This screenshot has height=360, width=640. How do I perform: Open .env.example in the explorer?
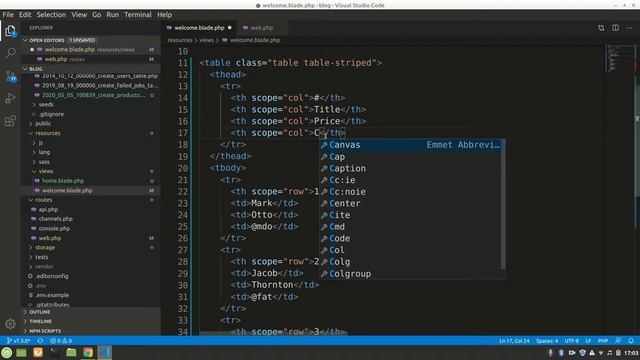point(52,295)
